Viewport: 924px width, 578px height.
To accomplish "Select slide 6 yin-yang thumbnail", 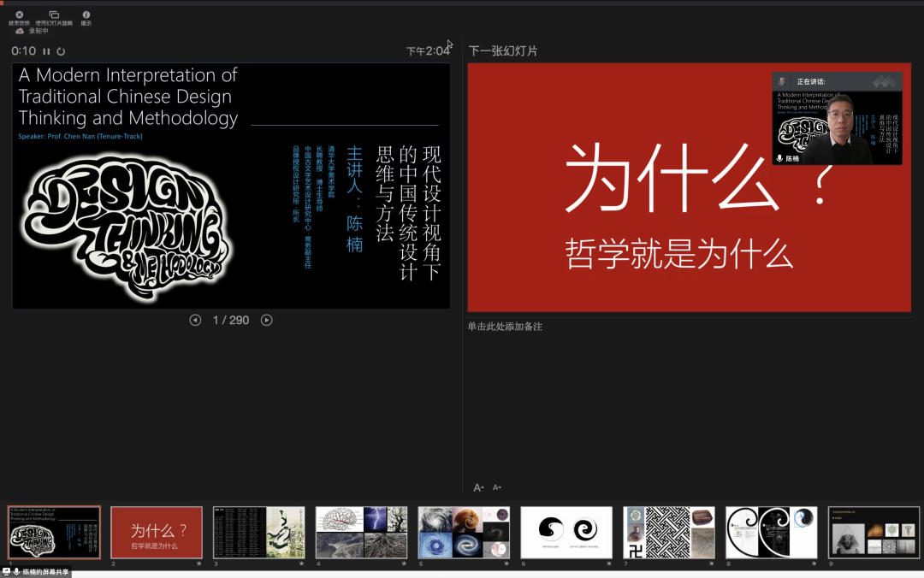I will 566,533.
